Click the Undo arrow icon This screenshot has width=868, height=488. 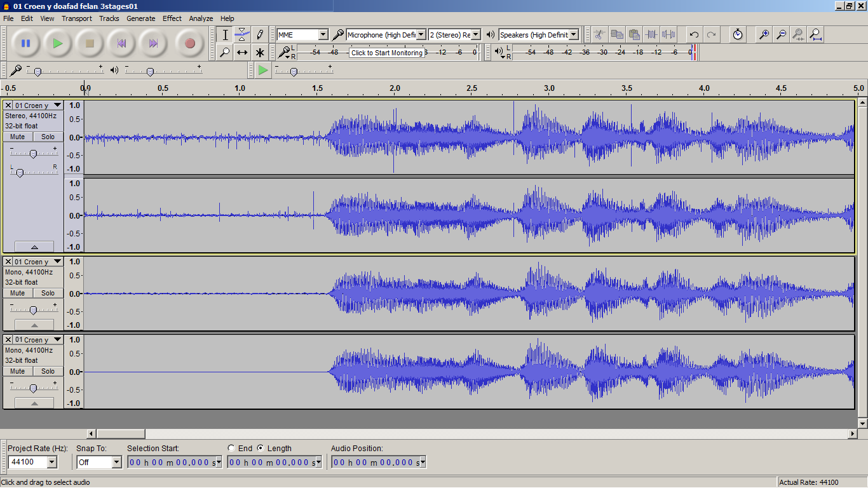pos(694,35)
